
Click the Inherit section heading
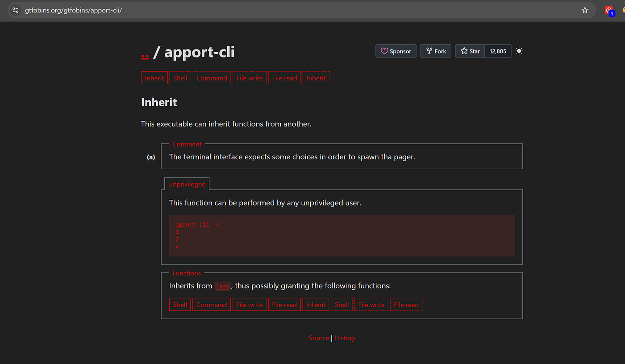[x=159, y=102]
